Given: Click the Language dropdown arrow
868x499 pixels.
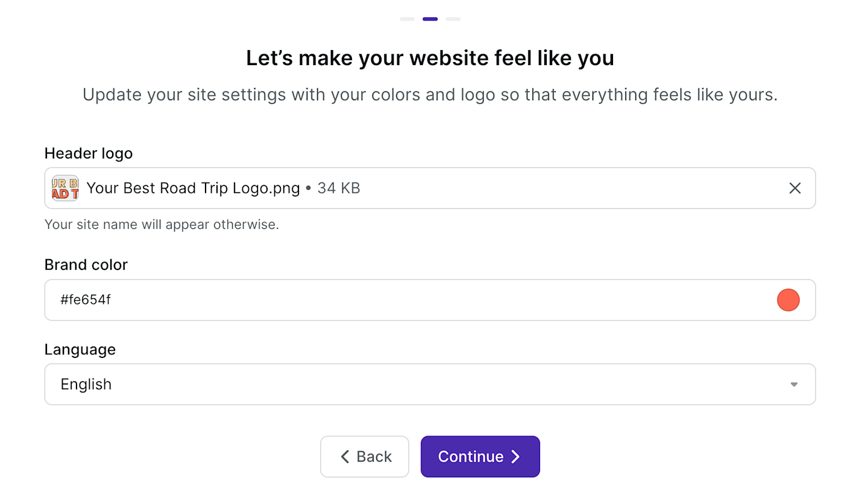Looking at the screenshot, I should (x=794, y=384).
